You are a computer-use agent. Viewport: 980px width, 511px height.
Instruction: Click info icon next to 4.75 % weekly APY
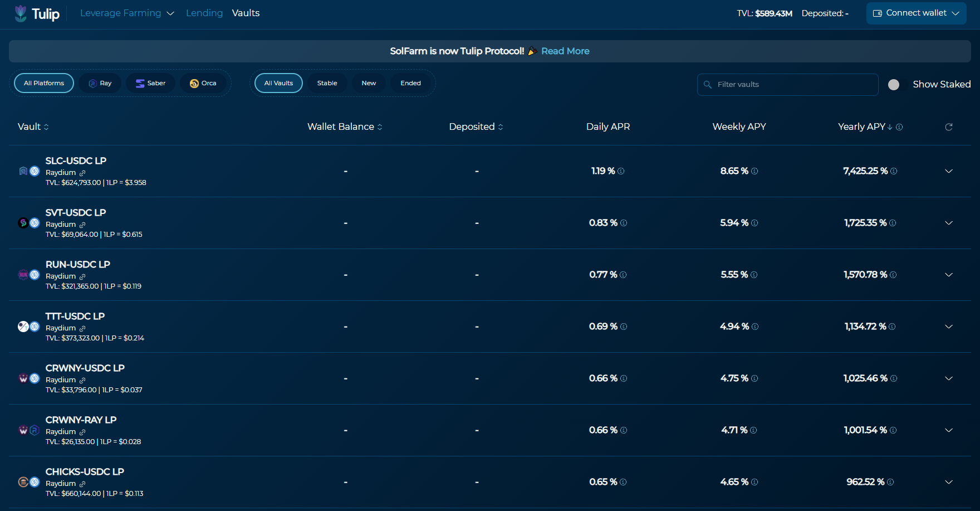coord(754,378)
